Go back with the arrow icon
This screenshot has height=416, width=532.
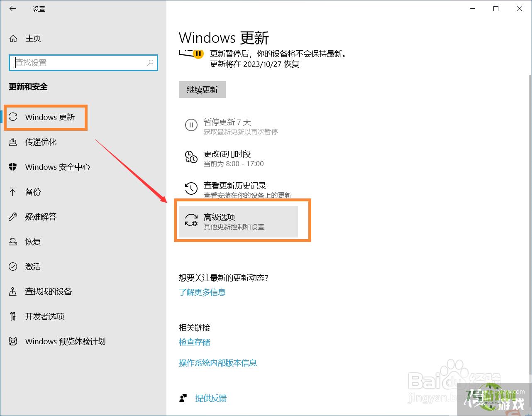(x=12, y=9)
